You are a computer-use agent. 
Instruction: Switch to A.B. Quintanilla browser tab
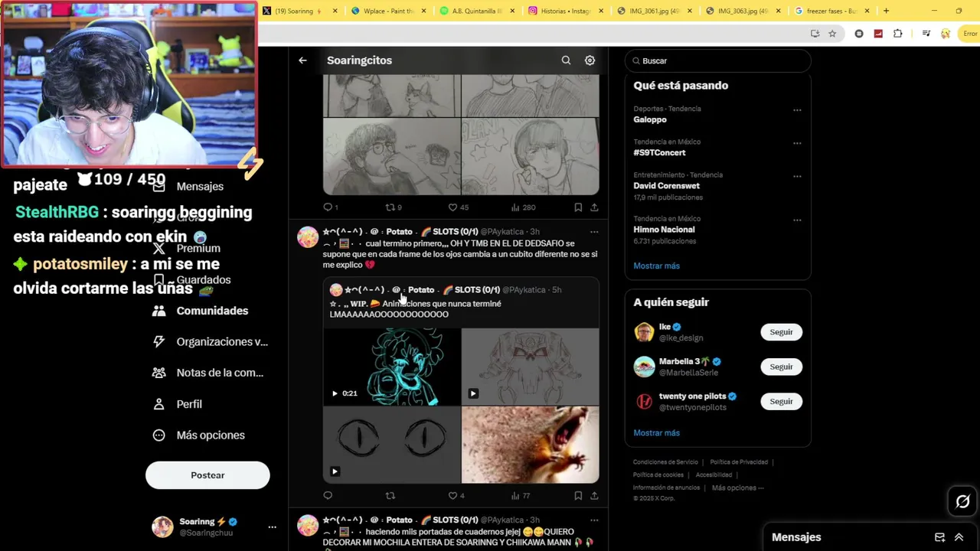476,11
